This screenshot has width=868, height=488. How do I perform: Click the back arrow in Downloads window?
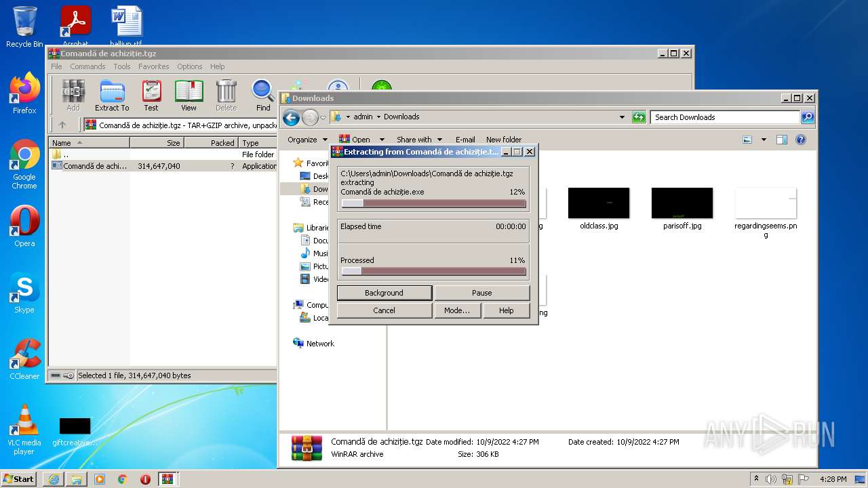pyautogui.click(x=292, y=117)
